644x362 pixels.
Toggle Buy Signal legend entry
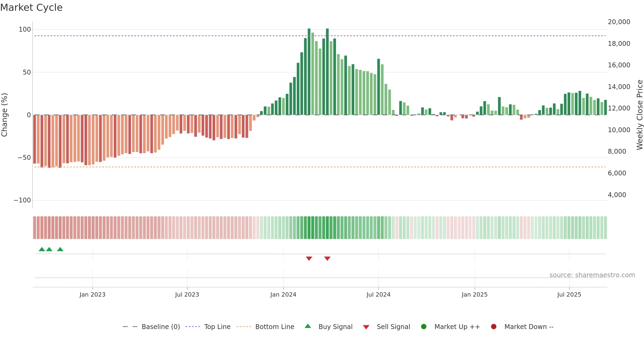[x=329, y=327]
